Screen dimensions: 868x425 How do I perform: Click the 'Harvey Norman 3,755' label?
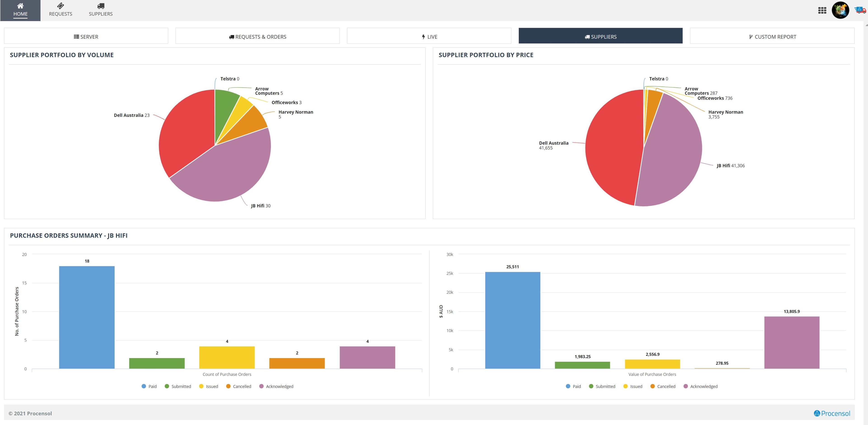[725, 114]
